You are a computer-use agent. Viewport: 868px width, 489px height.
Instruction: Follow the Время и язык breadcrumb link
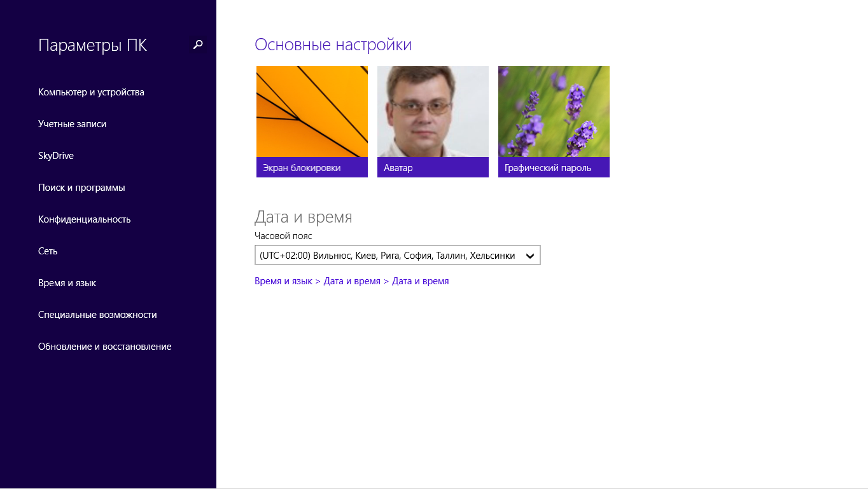[283, 281]
